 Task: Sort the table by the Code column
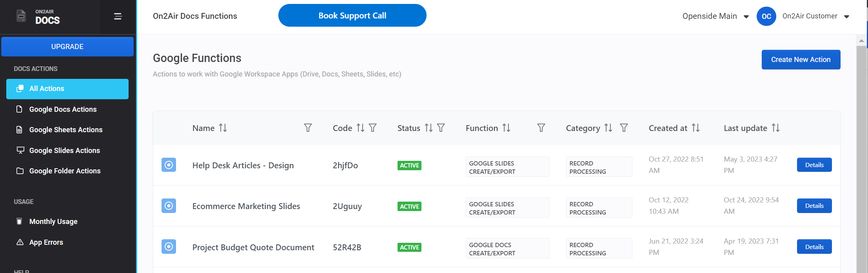click(x=360, y=128)
